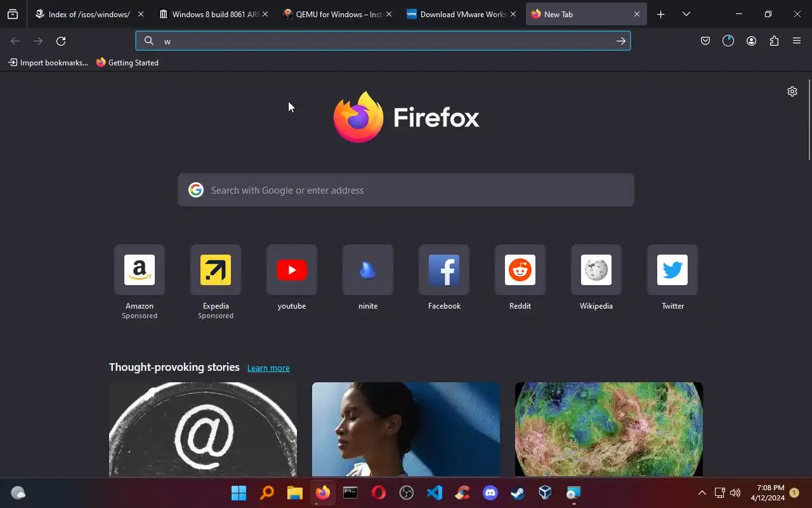Switch to Windows 8 build 8061 tab
This screenshot has height=508, width=812.
click(x=214, y=14)
